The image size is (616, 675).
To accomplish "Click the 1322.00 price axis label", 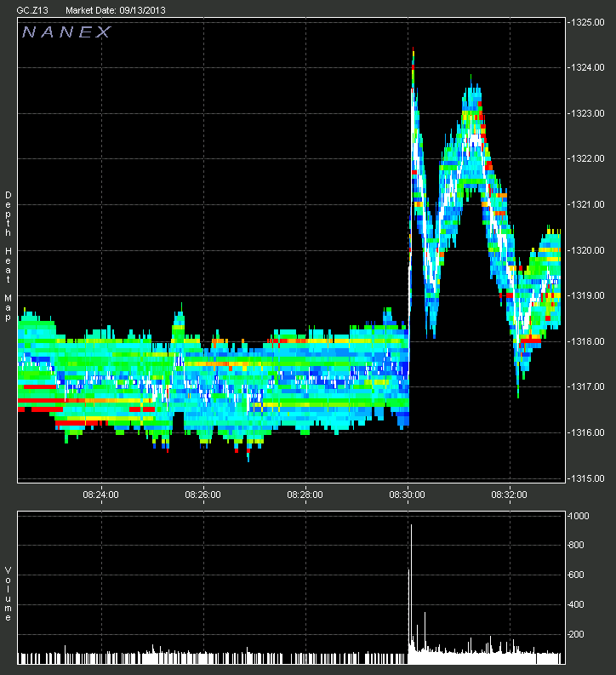I will pos(588,159).
